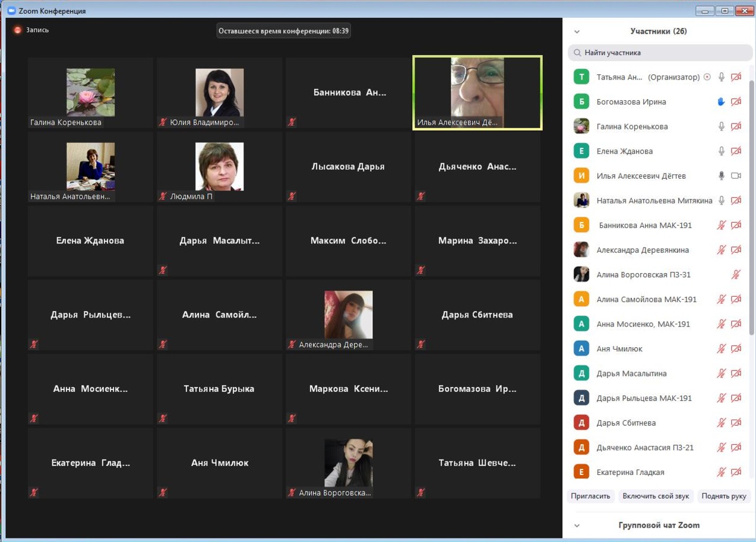Click the Пригласить button
Screen dimensions: 756x542
coord(590,496)
